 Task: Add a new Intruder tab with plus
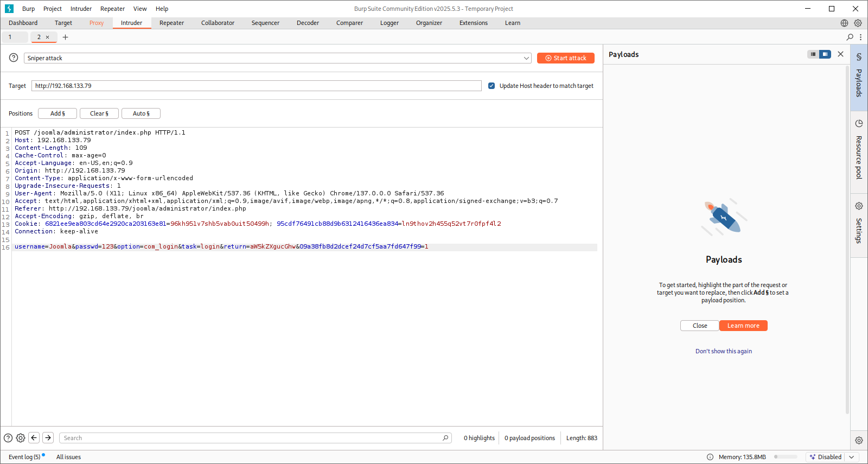[x=65, y=37]
